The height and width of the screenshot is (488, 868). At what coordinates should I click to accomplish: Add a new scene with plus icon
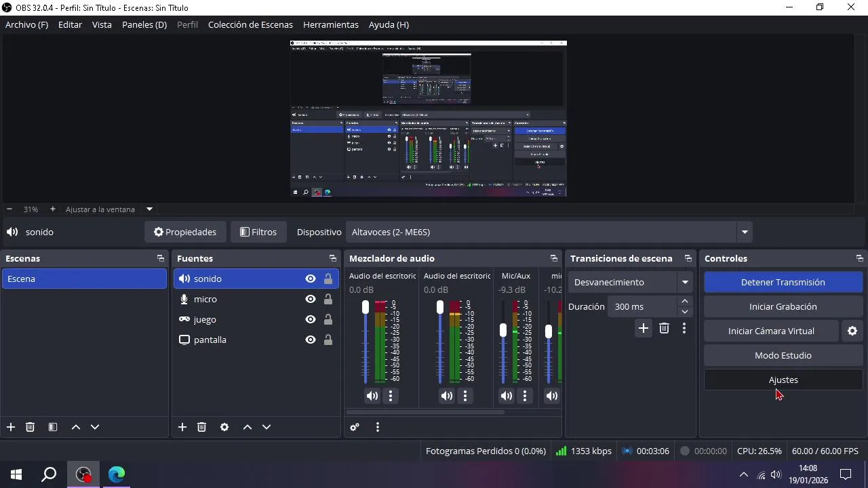click(x=11, y=427)
